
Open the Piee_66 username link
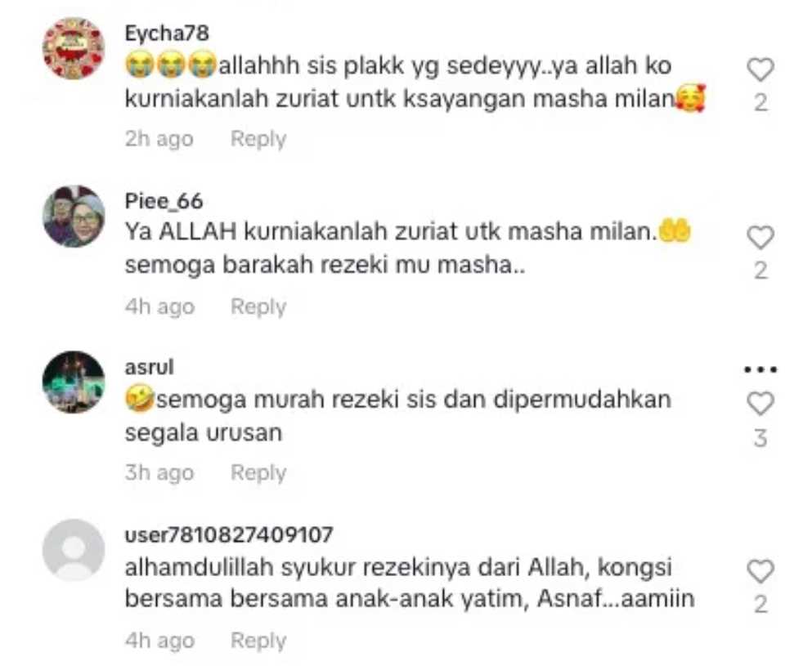click(164, 201)
